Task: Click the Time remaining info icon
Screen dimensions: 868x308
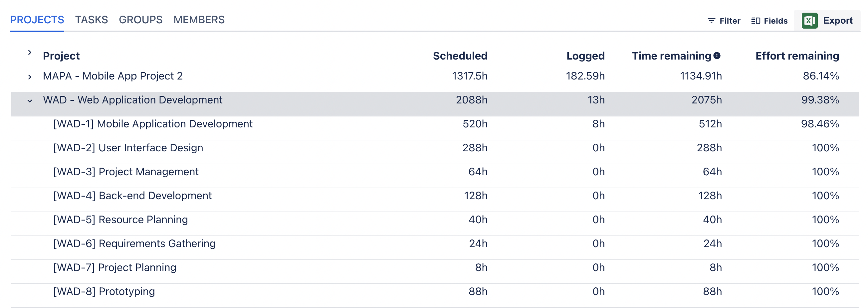Action: (717, 56)
